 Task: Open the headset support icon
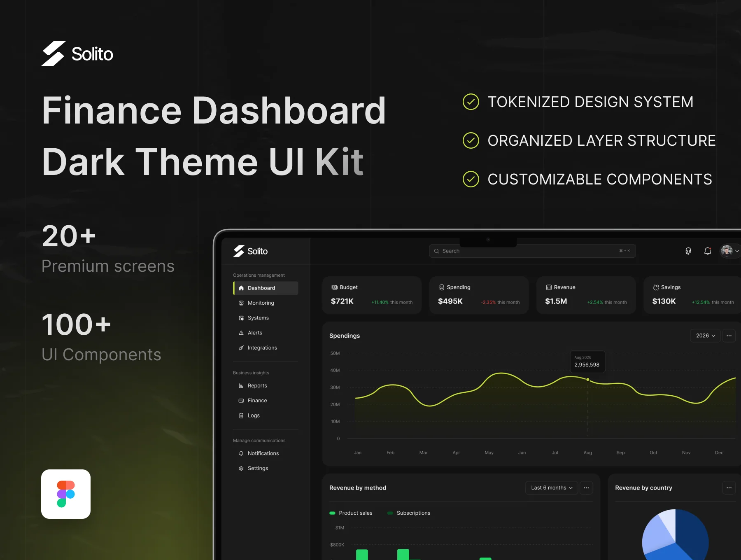688,251
